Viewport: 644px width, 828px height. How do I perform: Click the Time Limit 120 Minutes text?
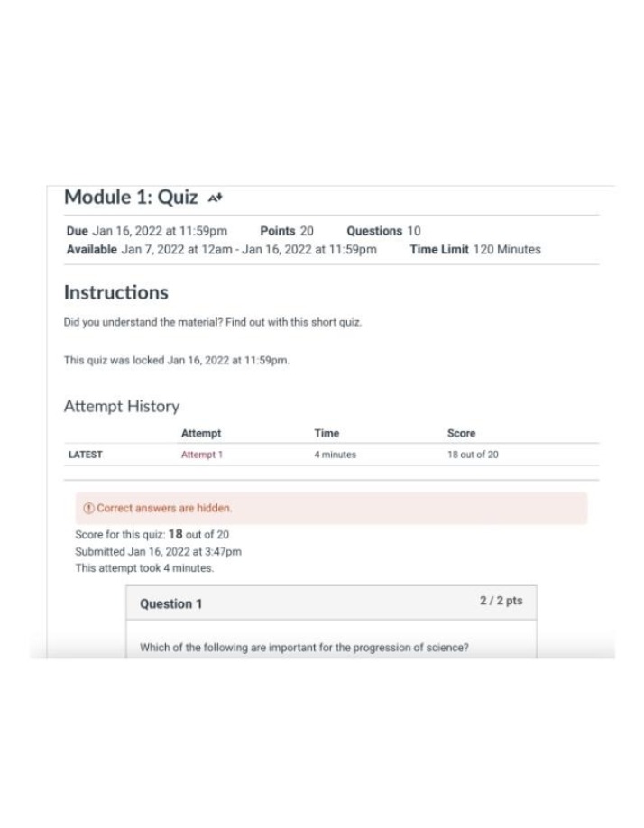475,249
